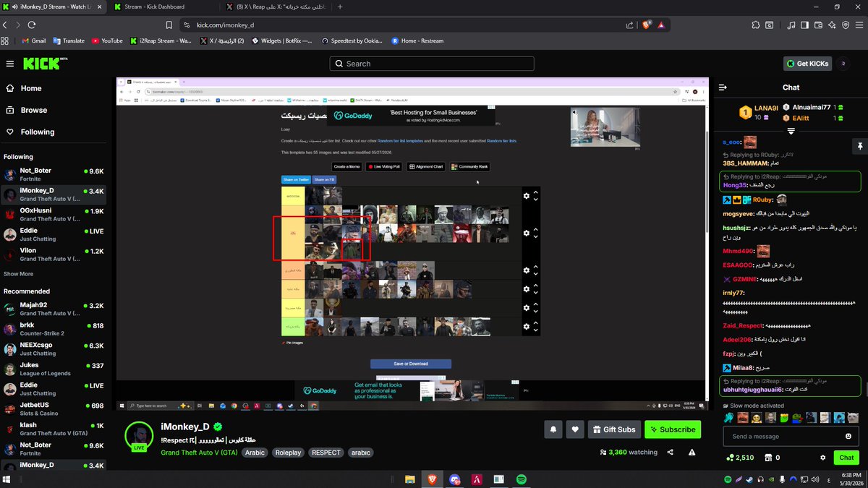This screenshot has height=488, width=868.
Task: Open Translate bookmark
Action: coord(69,41)
